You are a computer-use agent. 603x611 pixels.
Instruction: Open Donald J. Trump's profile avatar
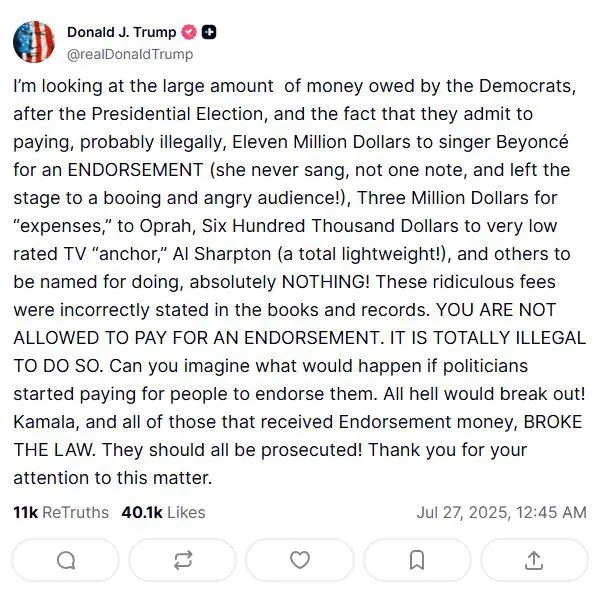click(34, 42)
